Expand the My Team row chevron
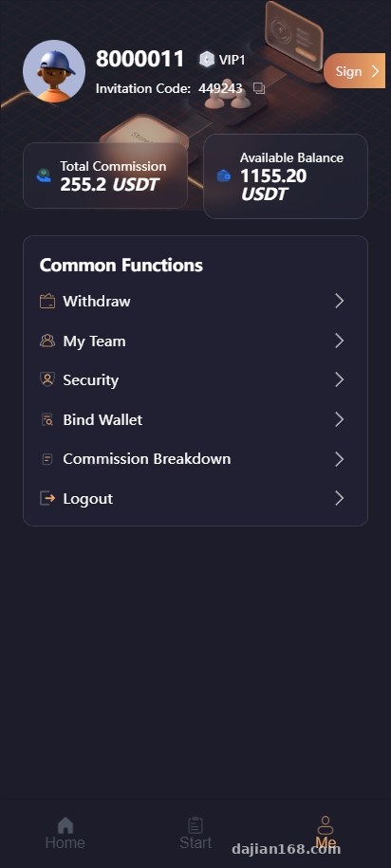 coord(340,341)
